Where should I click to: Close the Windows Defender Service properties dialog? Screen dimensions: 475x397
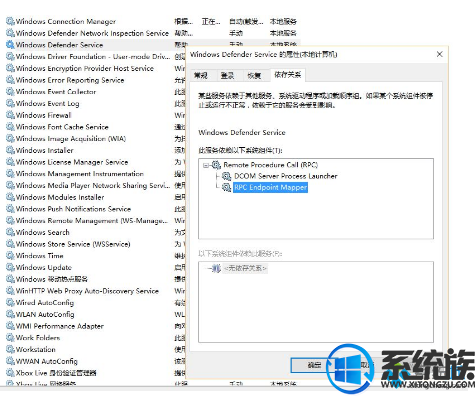click(x=440, y=54)
